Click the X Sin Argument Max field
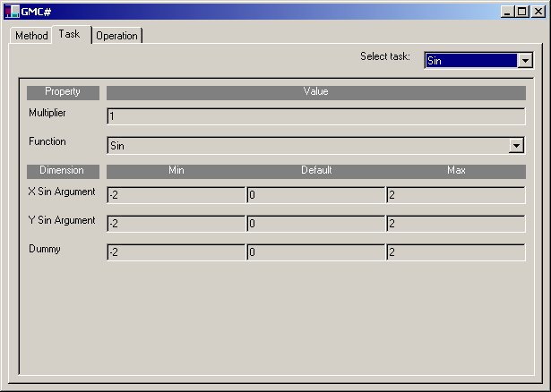The image size is (551, 392). (455, 195)
